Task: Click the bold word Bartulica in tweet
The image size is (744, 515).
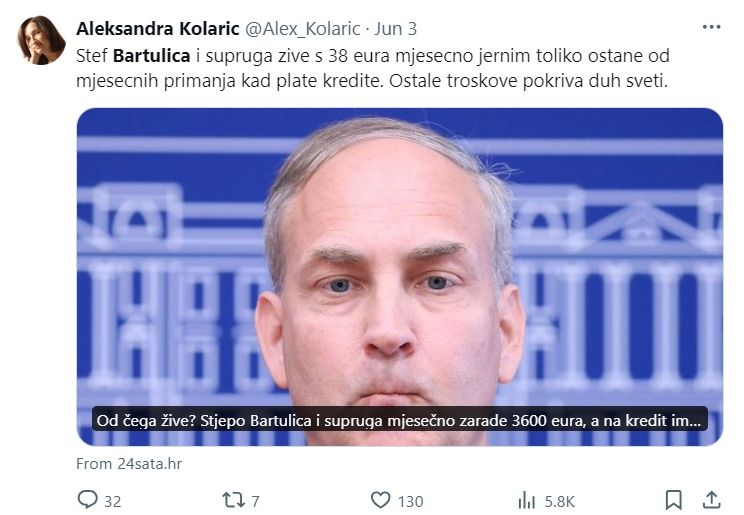Action: tap(151, 56)
